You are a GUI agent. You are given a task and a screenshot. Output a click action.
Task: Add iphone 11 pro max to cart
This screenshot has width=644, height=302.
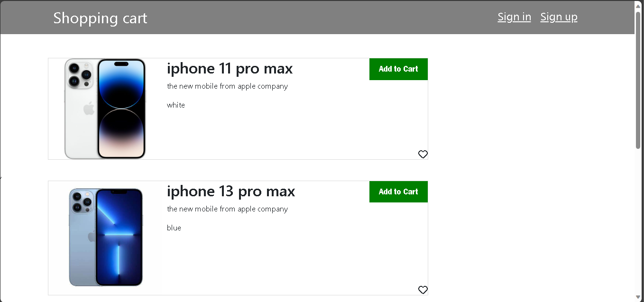tap(398, 69)
